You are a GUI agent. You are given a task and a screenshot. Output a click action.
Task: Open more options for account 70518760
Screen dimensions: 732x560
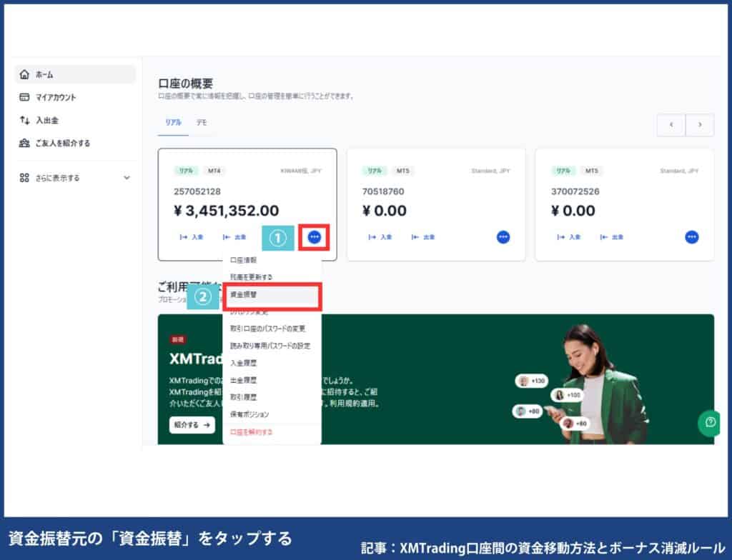point(503,237)
